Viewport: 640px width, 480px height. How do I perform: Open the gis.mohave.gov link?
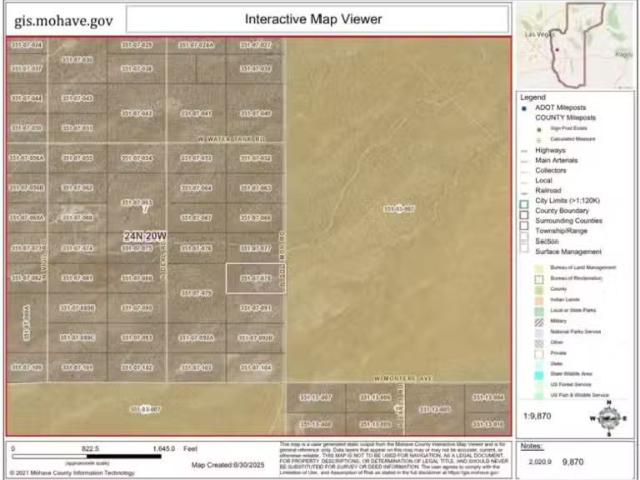[63, 19]
